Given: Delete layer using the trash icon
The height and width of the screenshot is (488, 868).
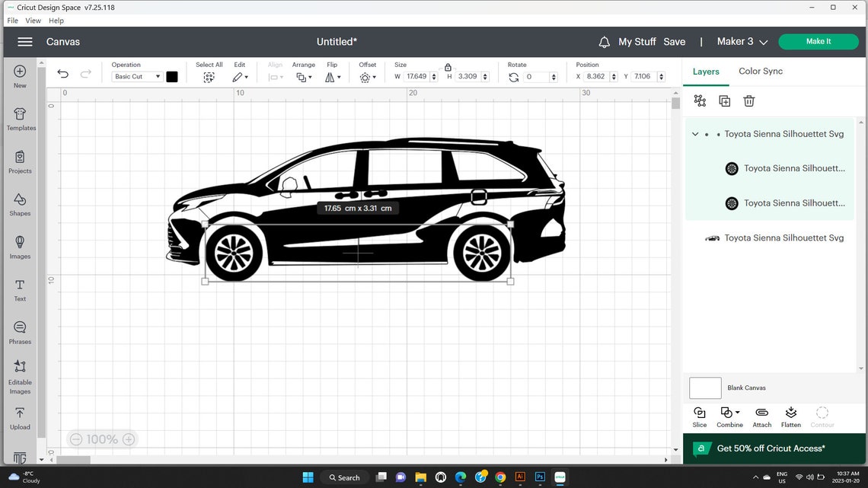Looking at the screenshot, I should point(749,100).
